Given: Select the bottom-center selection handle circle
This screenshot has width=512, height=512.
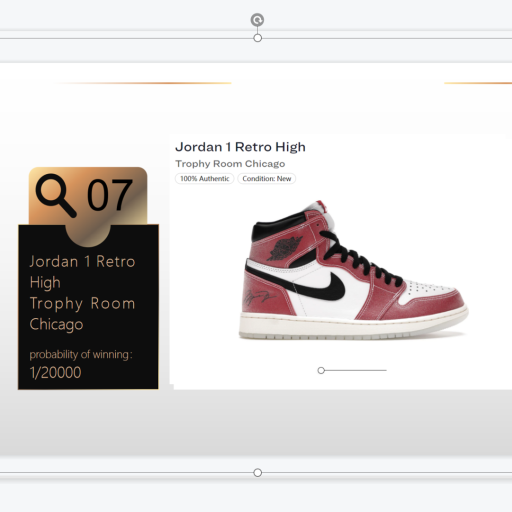Looking at the screenshot, I should [257, 472].
